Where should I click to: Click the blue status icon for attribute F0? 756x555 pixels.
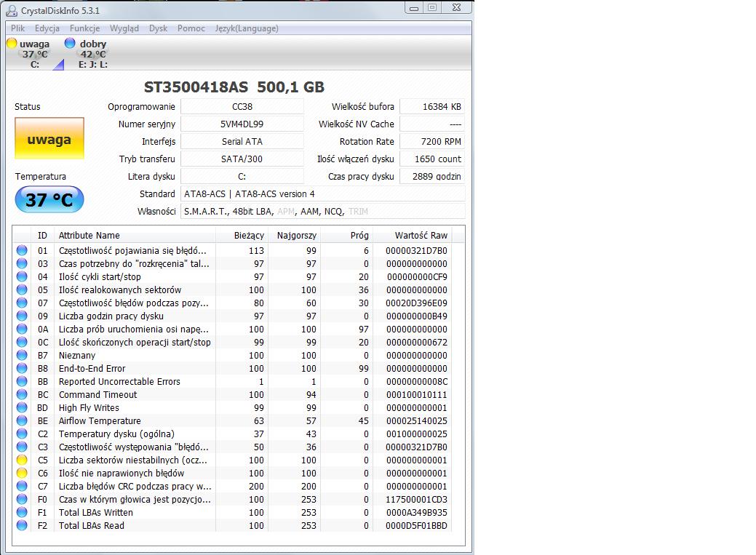(22, 498)
